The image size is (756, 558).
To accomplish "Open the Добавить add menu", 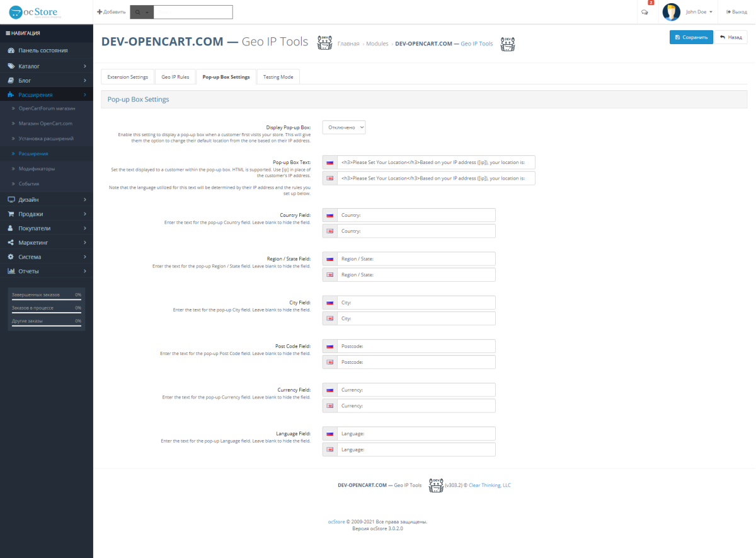I will click(111, 12).
